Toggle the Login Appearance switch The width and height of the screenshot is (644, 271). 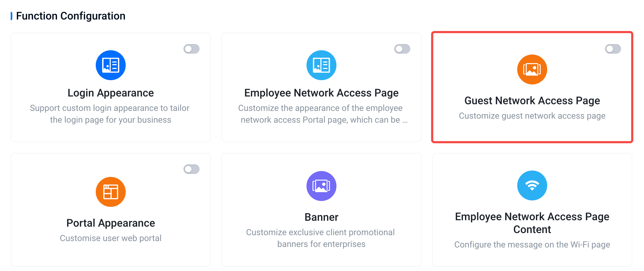[191, 49]
